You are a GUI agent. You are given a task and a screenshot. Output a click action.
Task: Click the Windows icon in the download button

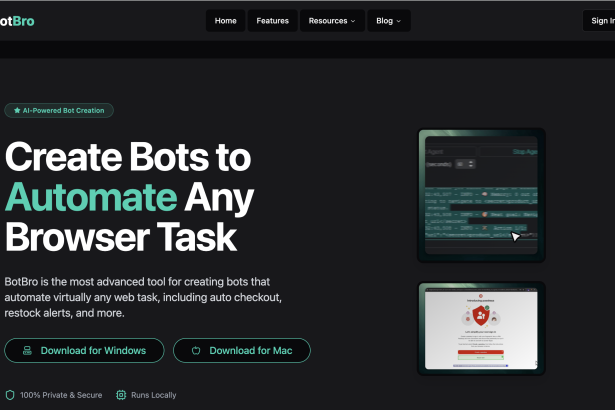coord(27,350)
